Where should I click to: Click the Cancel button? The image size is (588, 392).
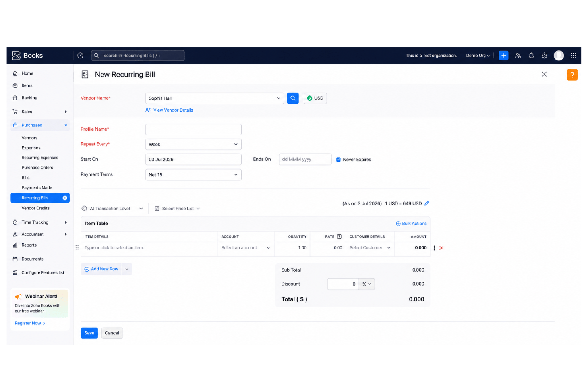click(x=112, y=333)
